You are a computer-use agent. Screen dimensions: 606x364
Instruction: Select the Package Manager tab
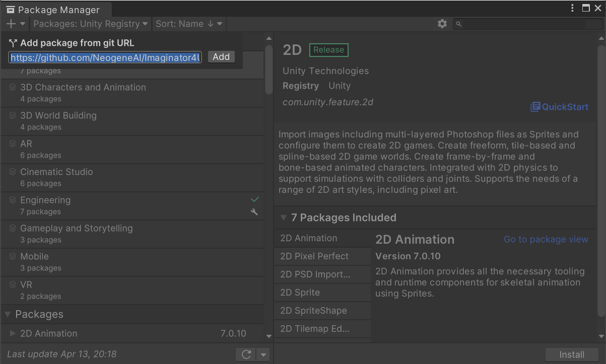coord(56,10)
